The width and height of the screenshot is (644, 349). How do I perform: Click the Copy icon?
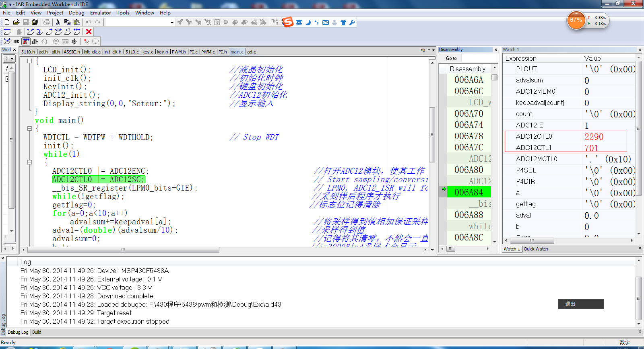pos(67,23)
